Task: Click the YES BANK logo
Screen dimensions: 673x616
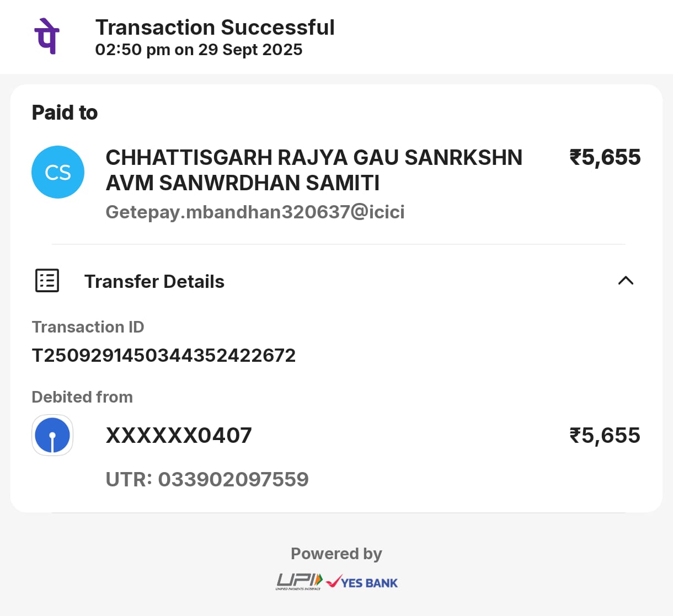Action: pos(362,582)
